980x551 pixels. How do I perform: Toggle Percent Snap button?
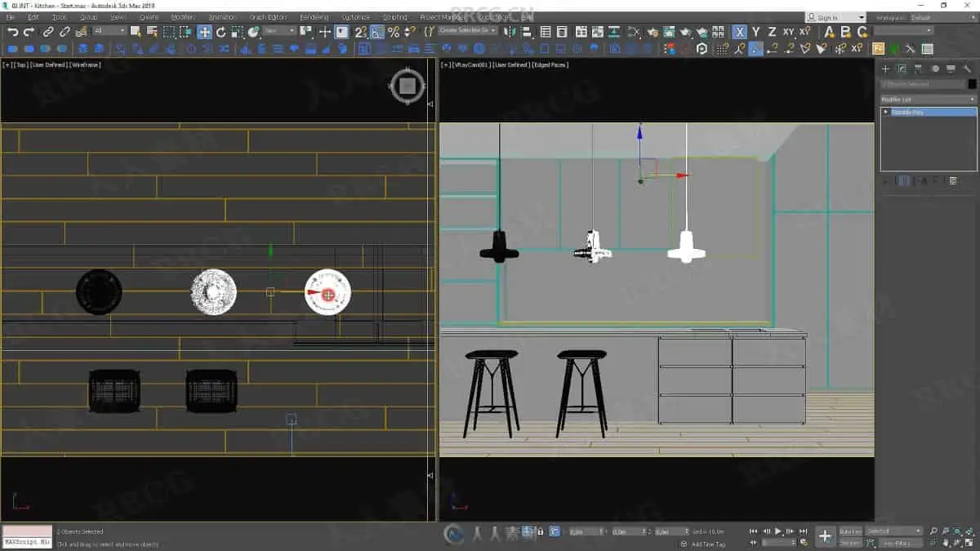[x=393, y=32]
